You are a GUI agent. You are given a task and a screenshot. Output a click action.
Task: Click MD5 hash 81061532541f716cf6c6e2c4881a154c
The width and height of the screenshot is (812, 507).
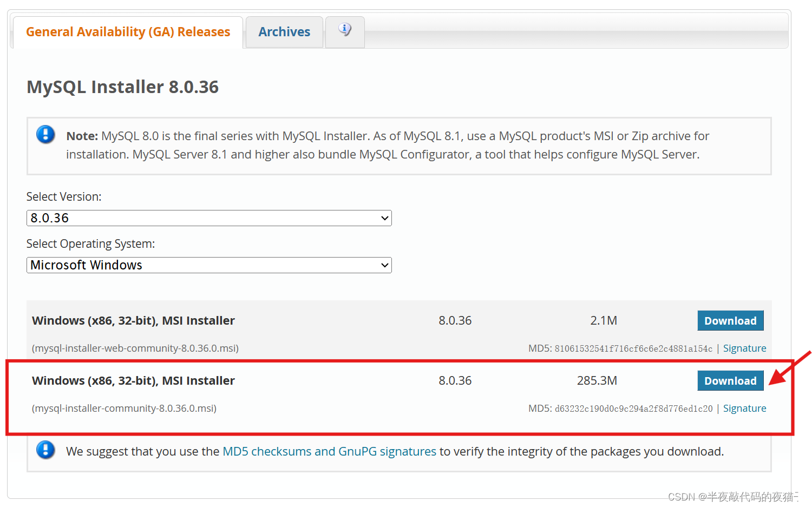pyautogui.click(x=633, y=349)
